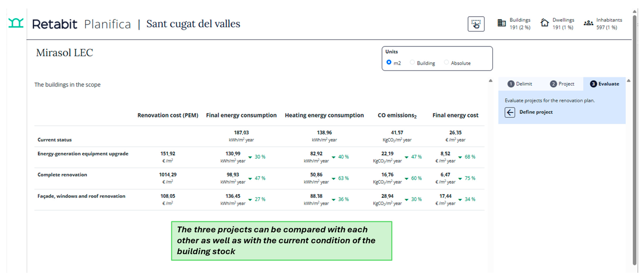The width and height of the screenshot is (644, 280).
Task: Click scroll-up arrow beside the Evaluate tab
Action: (x=628, y=81)
